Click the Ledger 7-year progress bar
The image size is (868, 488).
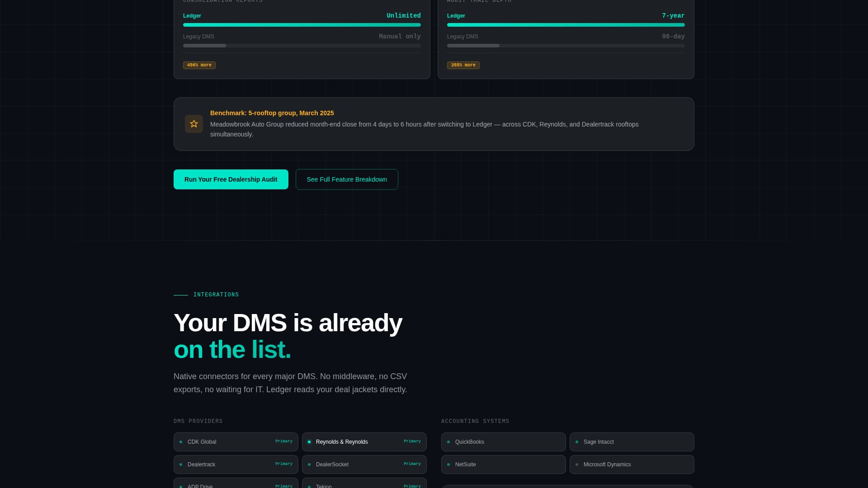click(x=566, y=25)
